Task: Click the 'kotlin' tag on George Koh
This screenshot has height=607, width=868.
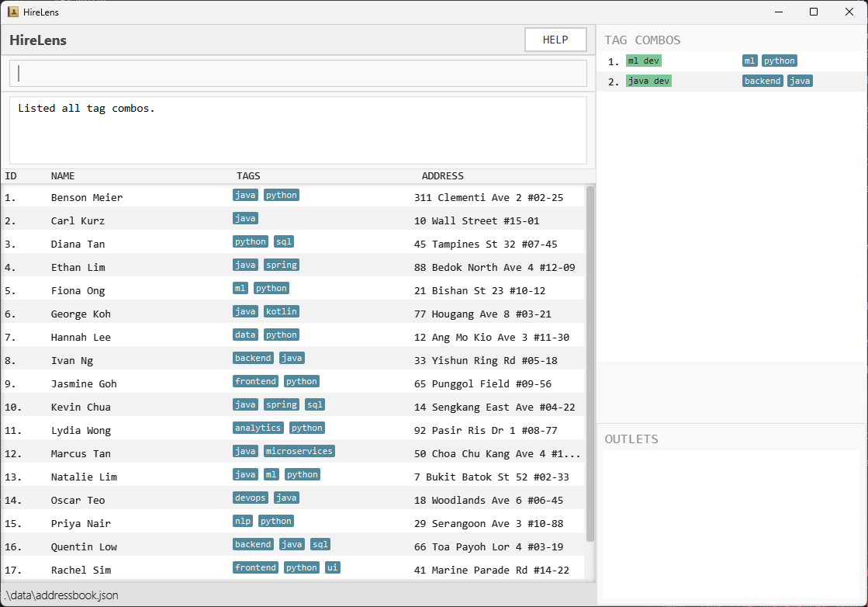Action: (x=281, y=312)
